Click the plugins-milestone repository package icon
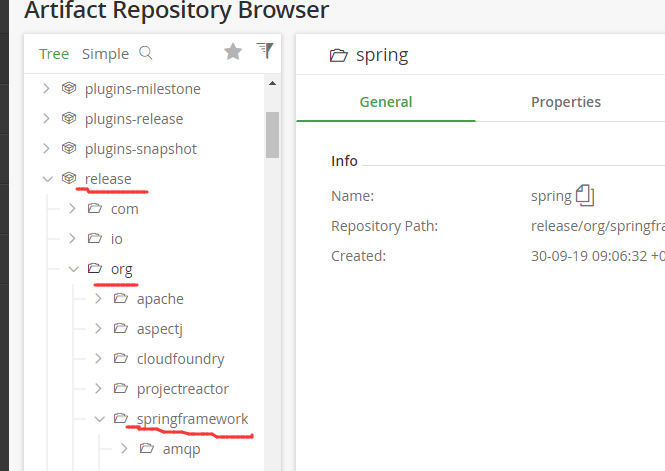665x471 pixels. [x=69, y=88]
